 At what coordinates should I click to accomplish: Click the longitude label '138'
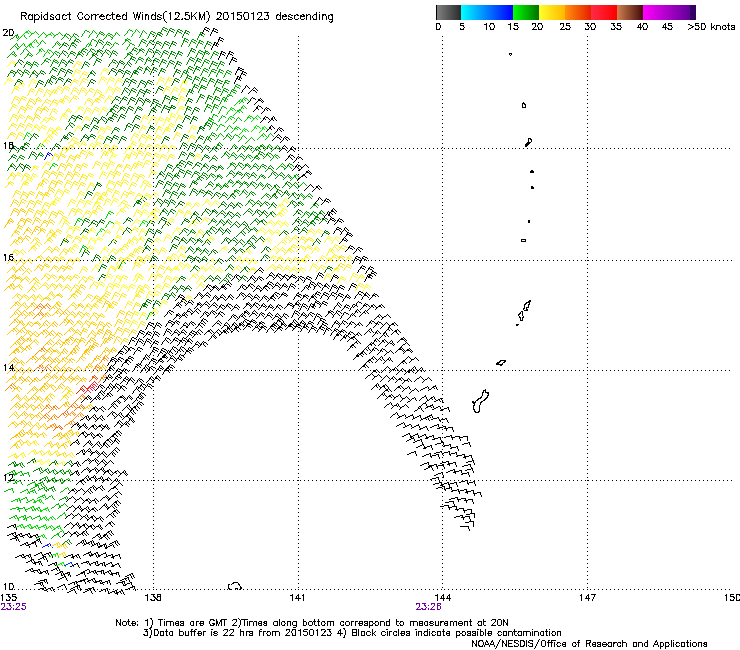tap(153, 598)
